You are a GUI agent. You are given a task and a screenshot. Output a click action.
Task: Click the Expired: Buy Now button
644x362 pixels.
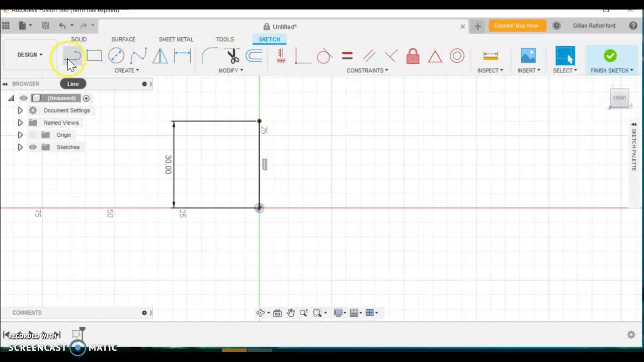point(517,26)
